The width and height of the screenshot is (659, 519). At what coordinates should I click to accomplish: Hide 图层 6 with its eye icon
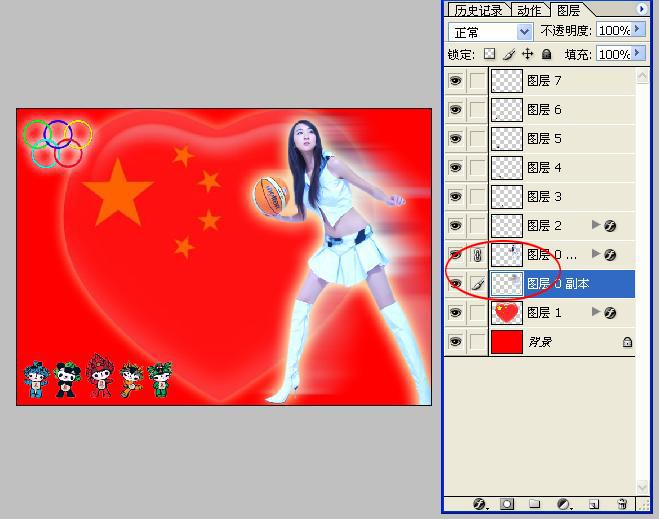456,110
